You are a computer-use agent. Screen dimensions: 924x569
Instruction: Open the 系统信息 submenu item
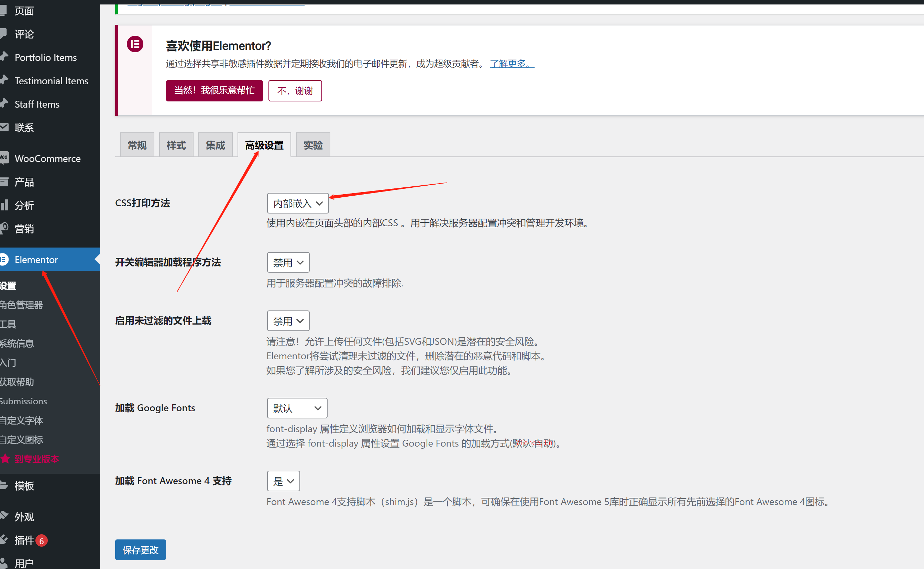coord(17,343)
